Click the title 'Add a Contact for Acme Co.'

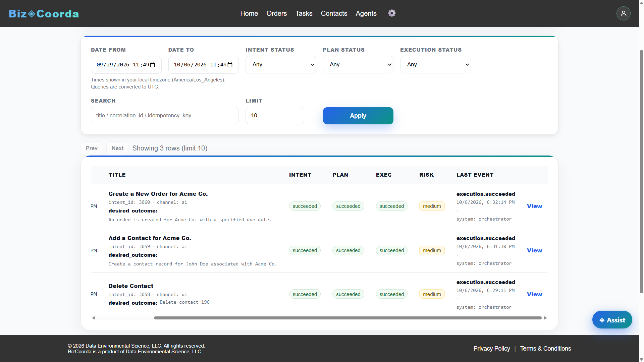tap(150, 238)
